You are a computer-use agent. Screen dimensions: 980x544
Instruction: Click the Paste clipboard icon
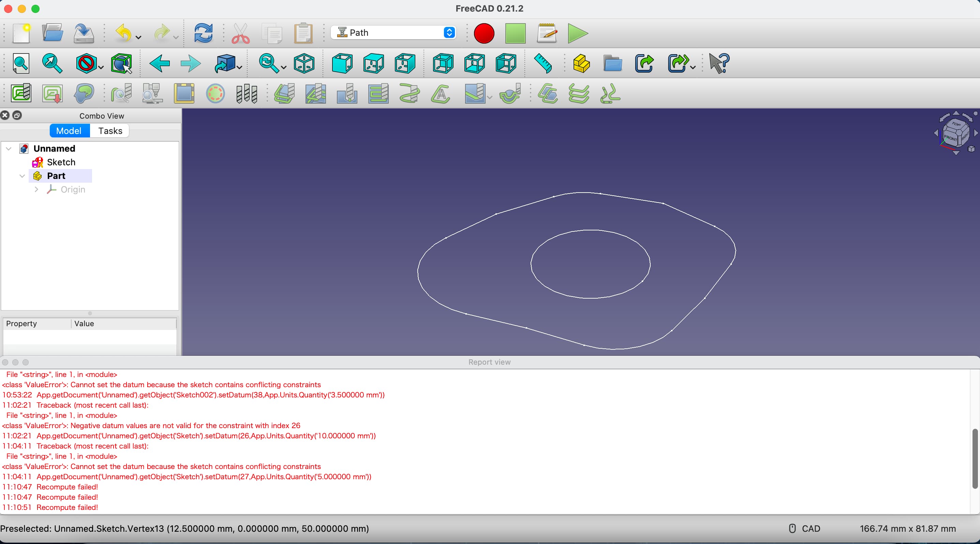click(x=303, y=33)
